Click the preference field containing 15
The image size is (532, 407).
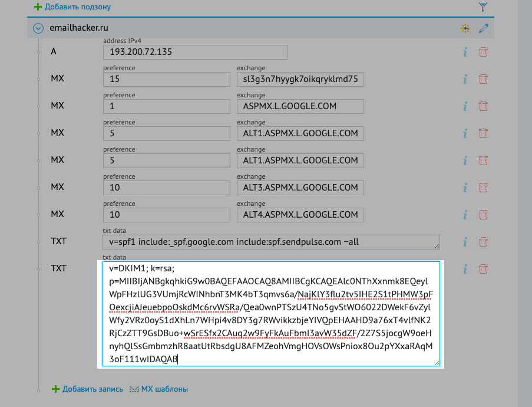[166, 80]
